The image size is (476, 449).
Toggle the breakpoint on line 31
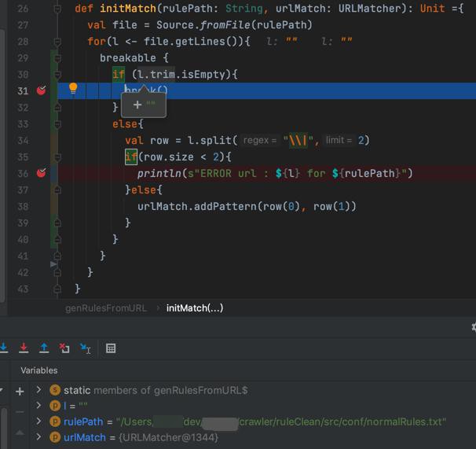click(x=42, y=90)
